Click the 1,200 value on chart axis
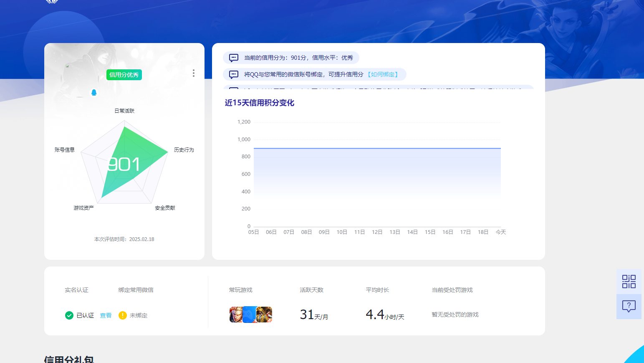This screenshot has width=644, height=363. 244,122
